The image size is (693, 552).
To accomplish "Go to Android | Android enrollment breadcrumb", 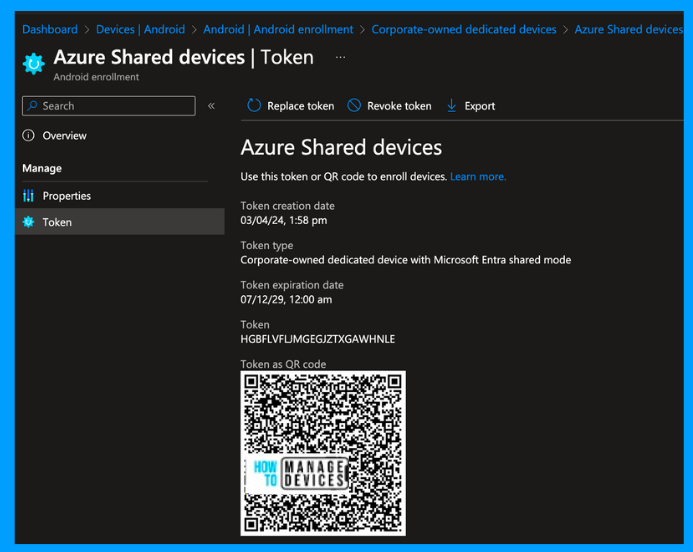I will (x=278, y=30).
